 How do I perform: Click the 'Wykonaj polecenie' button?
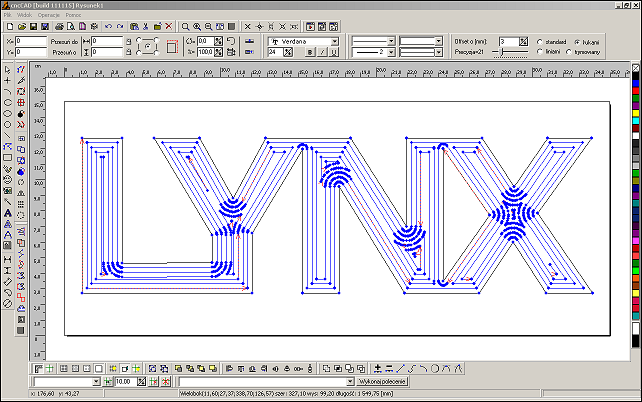click(x=382, y=382)
